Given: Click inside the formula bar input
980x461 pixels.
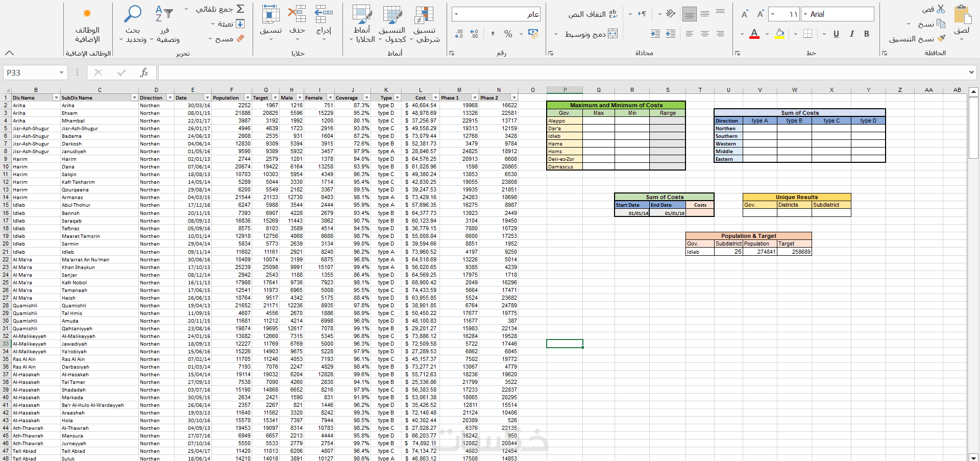Looking at the screenshot, I should click(561, 72).
